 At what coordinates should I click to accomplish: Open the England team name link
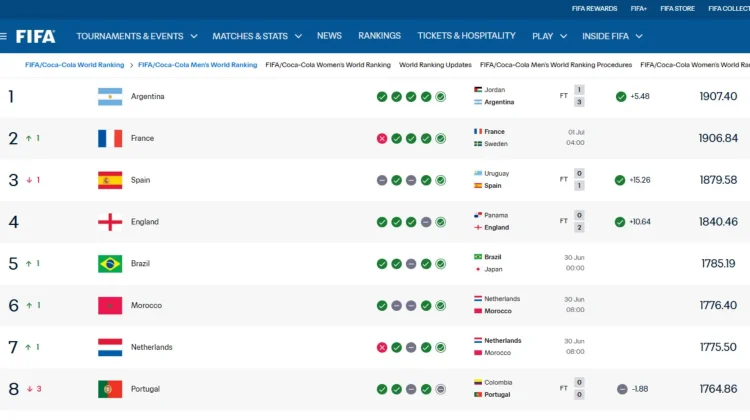(144, 222)
